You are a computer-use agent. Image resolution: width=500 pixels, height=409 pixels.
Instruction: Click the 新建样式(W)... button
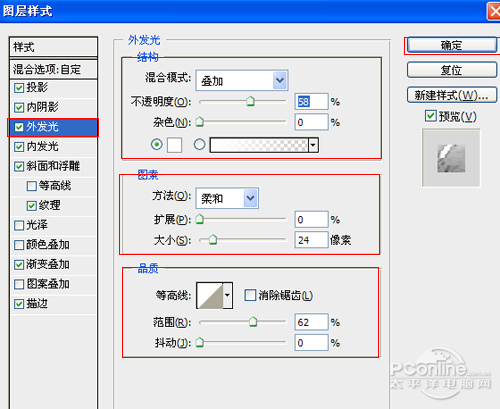[452, 96]
